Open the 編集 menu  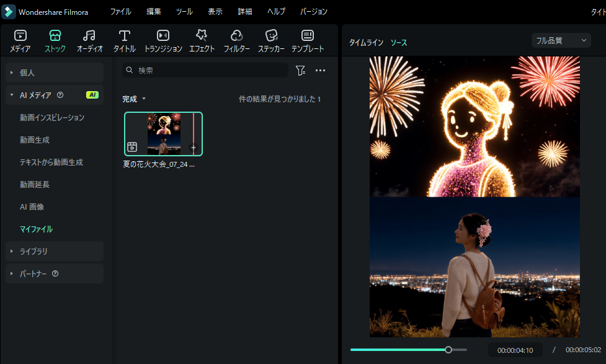pos(153,12)
